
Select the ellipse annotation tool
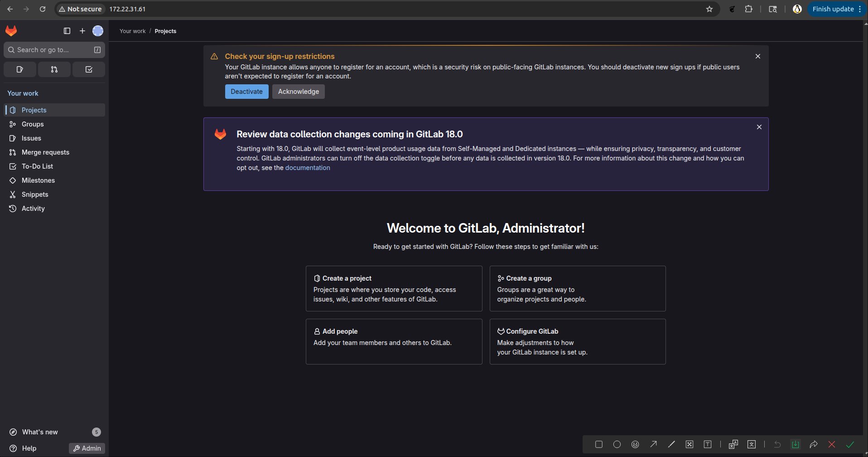coord(617,444)
